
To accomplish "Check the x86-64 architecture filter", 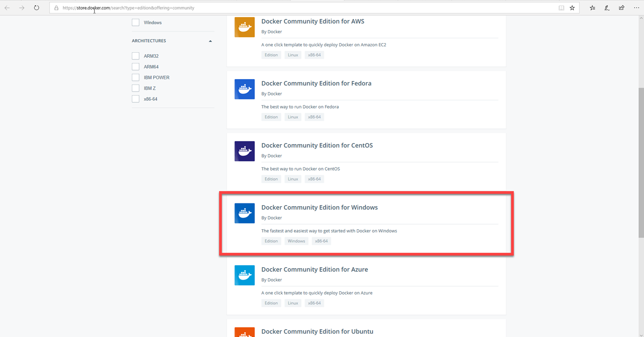I will coord(136,99).
